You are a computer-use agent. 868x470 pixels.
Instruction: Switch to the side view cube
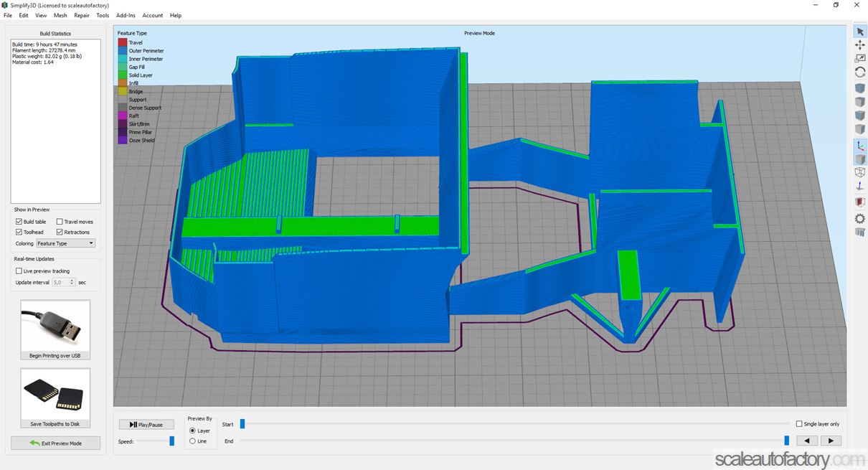[859, 129]
